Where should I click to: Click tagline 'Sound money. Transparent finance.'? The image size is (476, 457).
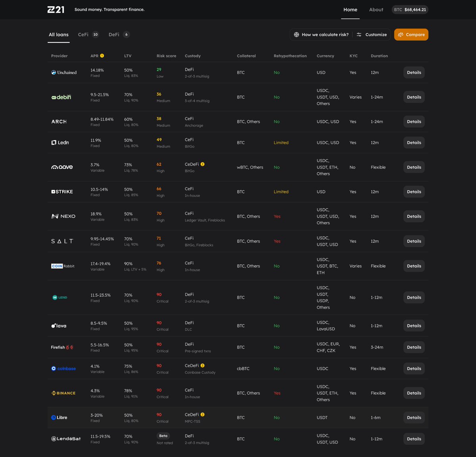[x=109, y=10]
